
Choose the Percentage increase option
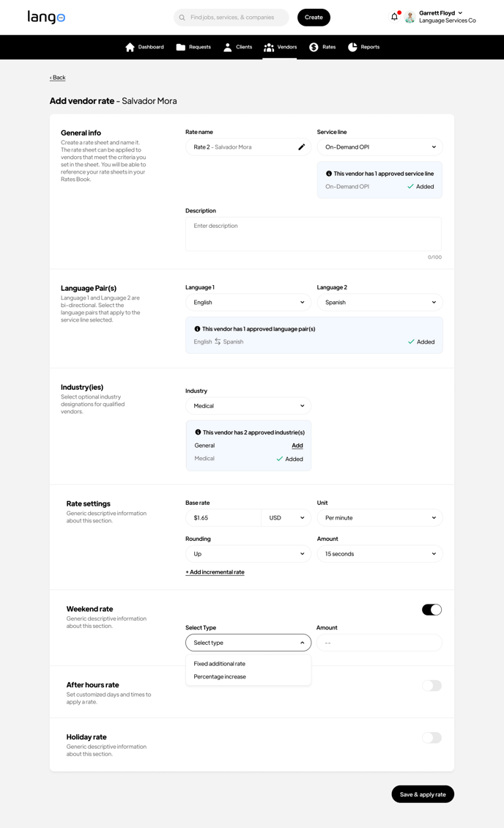pos(220,677)
